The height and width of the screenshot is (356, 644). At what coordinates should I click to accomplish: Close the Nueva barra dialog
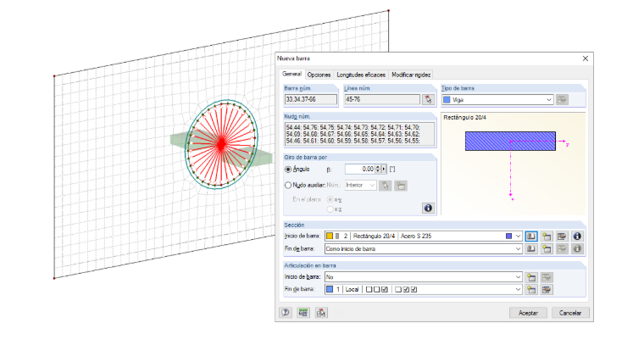(586, 58)
